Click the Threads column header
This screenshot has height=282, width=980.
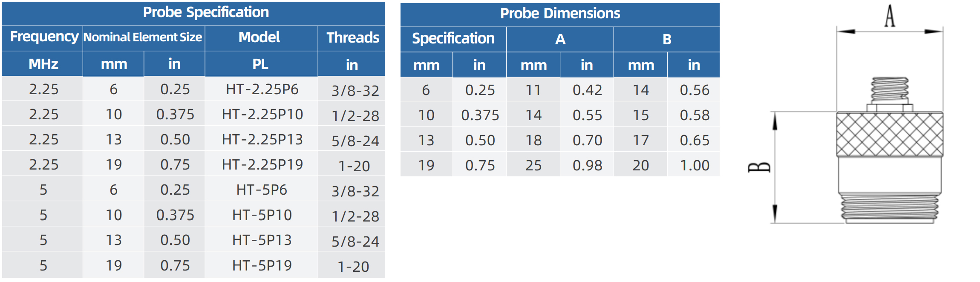click(x=353, y=38)
